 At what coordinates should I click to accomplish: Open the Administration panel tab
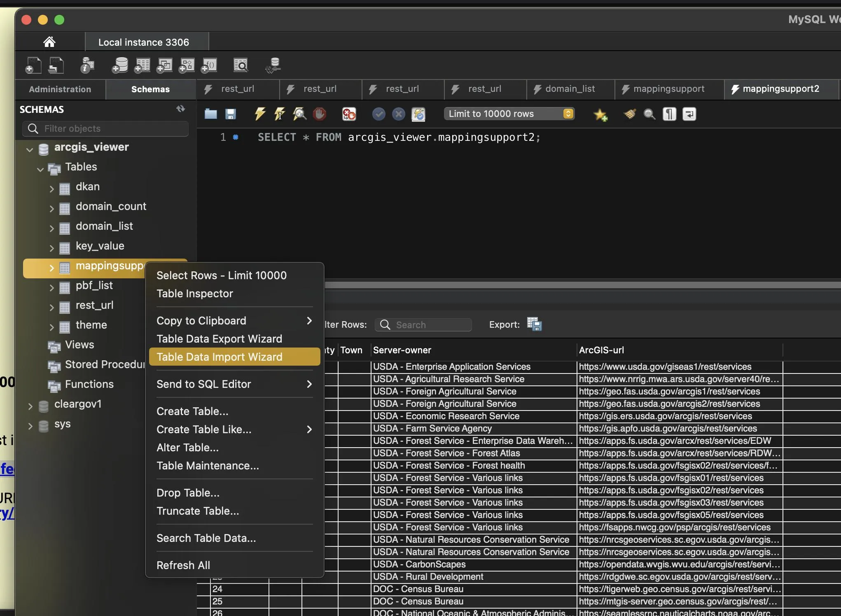60,89
